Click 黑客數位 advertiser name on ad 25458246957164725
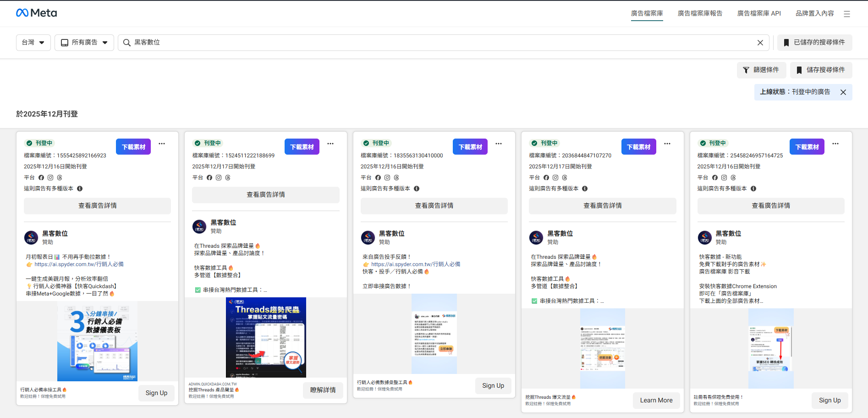The width and height of the screenshot is (868, 418). [x=729, y=234]
